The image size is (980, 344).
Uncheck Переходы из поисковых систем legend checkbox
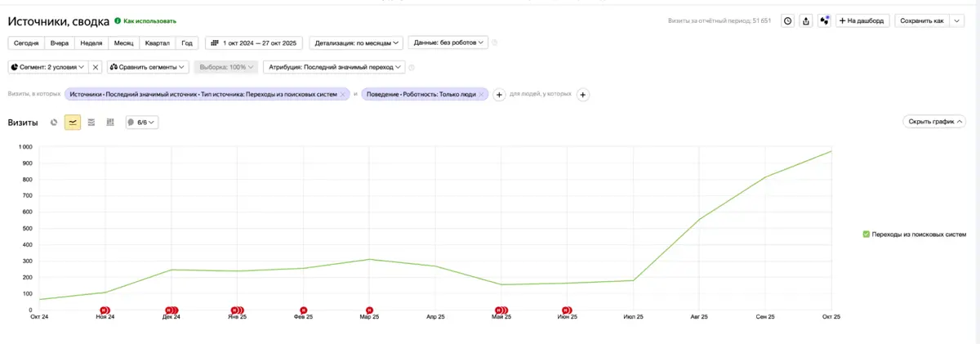click(866, 235)
